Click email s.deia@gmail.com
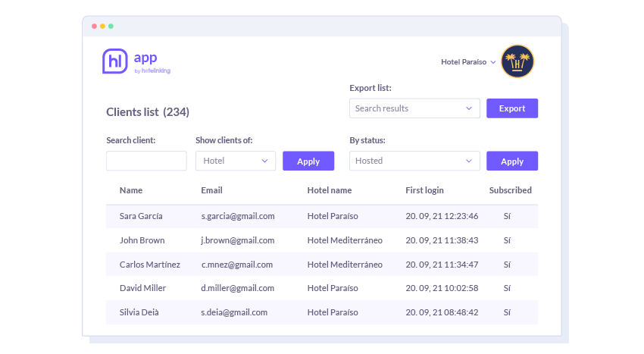The image size is (644, 354). [234, 312]
